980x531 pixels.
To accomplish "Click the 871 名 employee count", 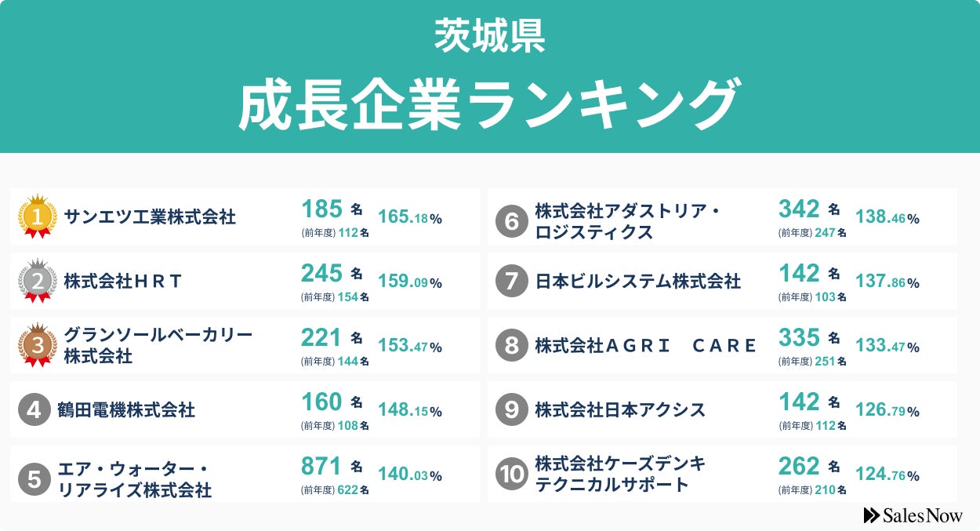I will point(331,467).
